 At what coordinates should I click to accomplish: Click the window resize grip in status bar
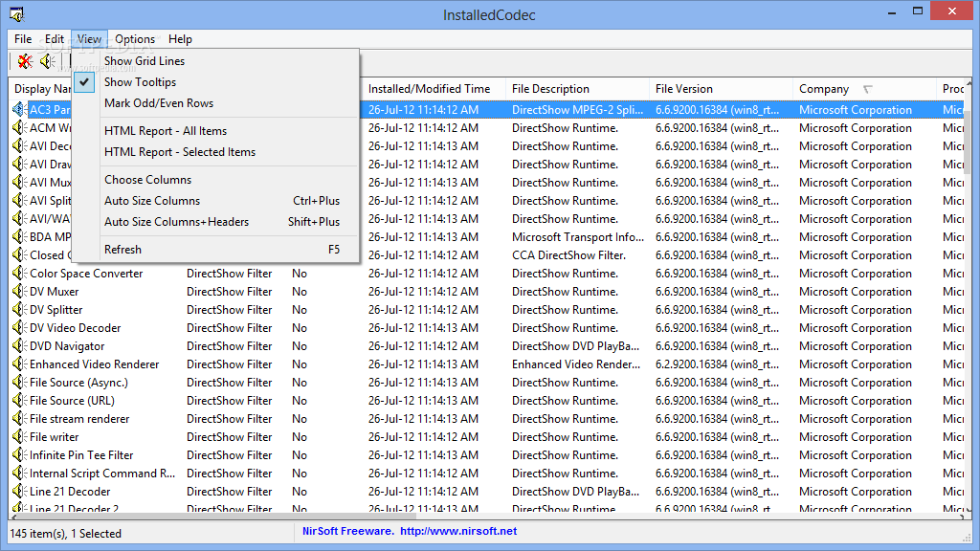(x=967, y=538)
